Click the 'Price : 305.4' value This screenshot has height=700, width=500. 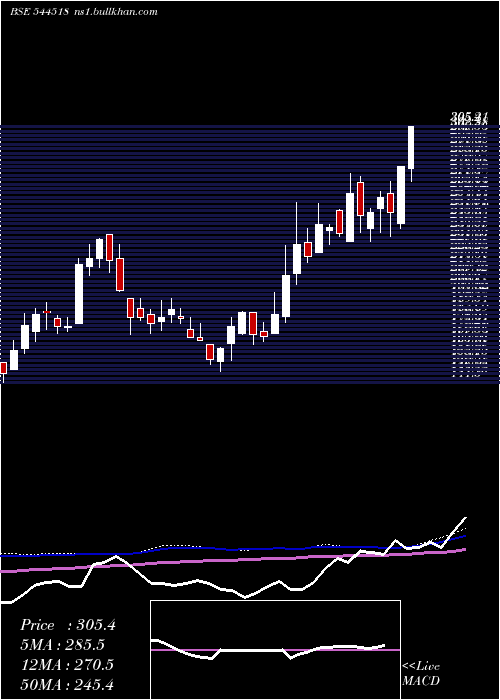[x=68, y=625]
